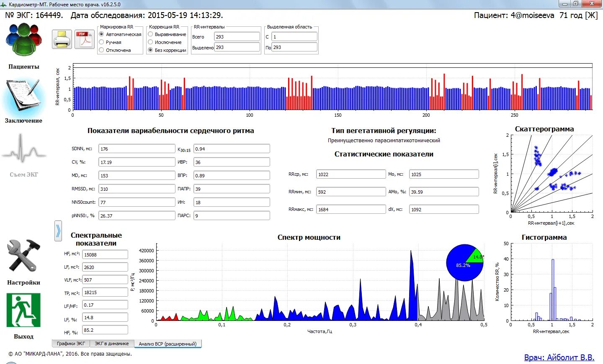The width and height of the screenshot is (603, 364).
Task: Open the Заключение notepad icon
Action: 24,95
